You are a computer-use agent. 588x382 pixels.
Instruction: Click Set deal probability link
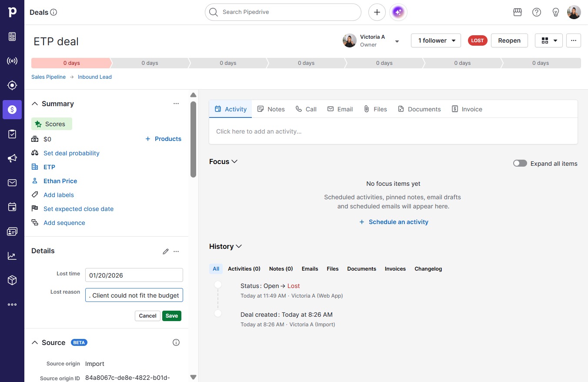(71, 153)
